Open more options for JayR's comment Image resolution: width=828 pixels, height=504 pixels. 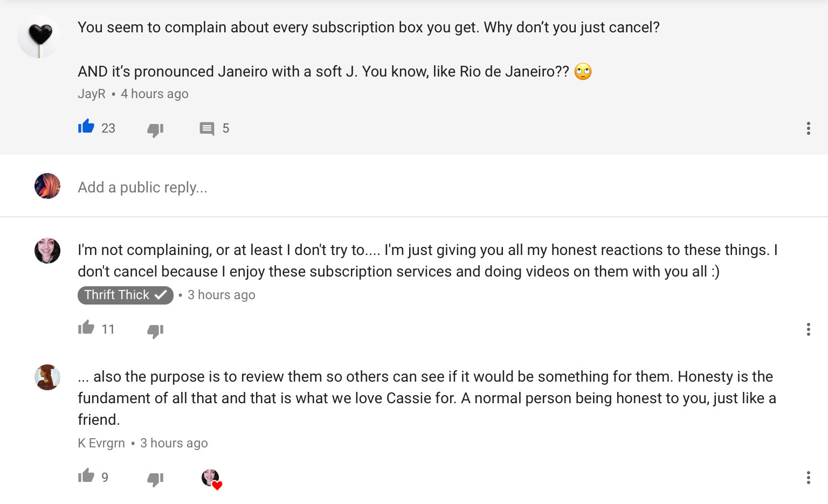(808, 128)
